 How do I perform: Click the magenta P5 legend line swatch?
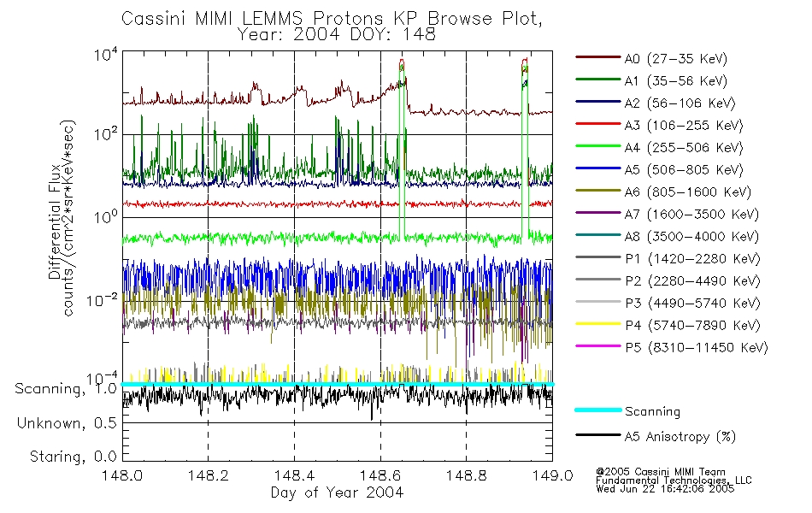[x=598, y=345]
